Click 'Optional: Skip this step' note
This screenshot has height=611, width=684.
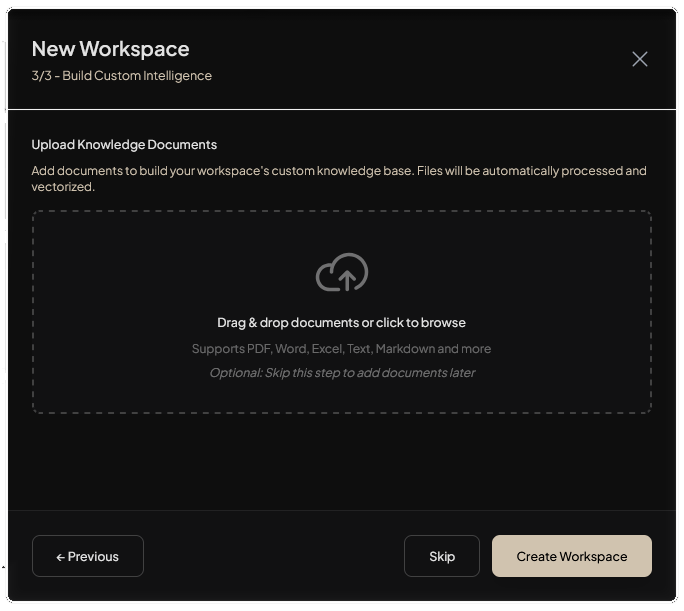click(342, 372)
